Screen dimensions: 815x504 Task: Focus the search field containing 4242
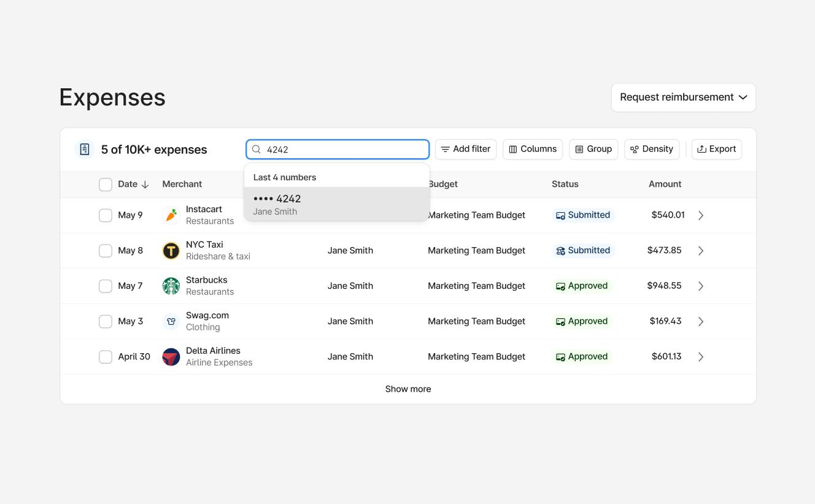344,150
